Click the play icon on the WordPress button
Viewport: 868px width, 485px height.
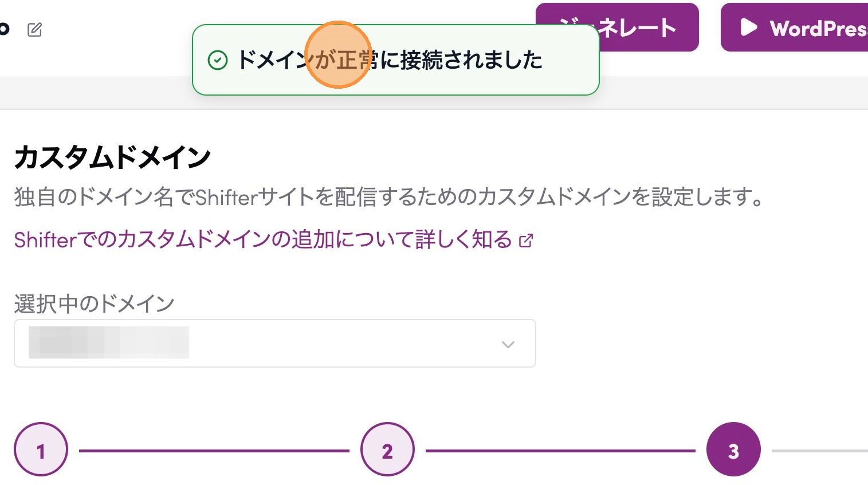(x=748, y=27)
